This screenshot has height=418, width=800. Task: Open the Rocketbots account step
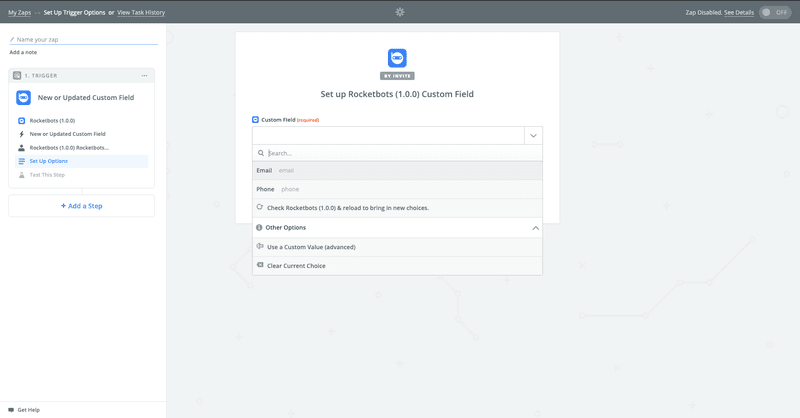point(69,147)
